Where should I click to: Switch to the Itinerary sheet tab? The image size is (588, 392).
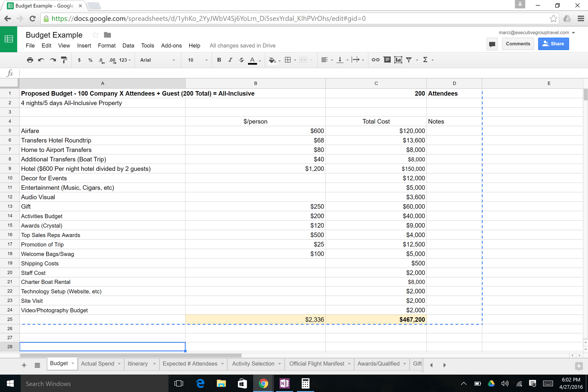[x=138, y=363]
